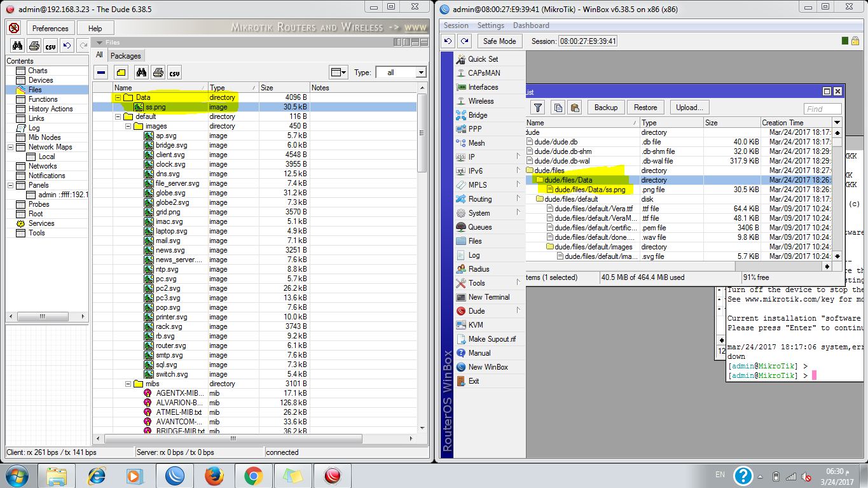This screenshot has height=488, width=868.
Task: Collapse the Data folder in Dude files
Action: (118, 97)
